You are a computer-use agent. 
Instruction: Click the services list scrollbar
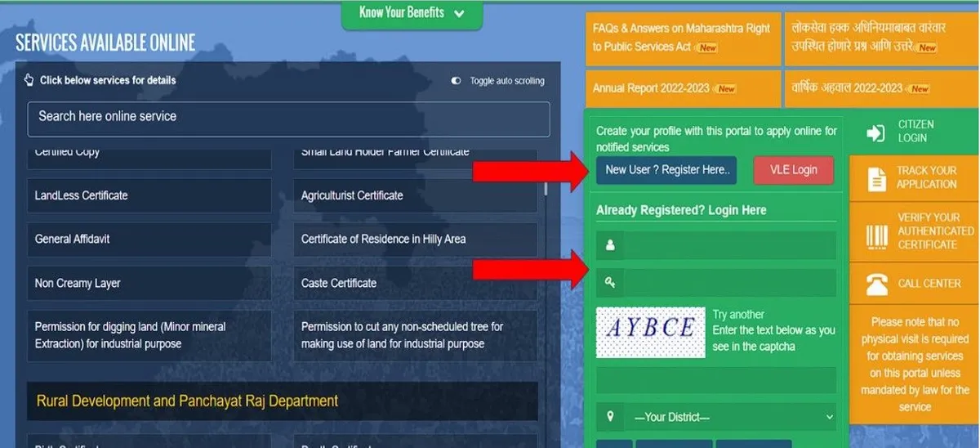546,190
